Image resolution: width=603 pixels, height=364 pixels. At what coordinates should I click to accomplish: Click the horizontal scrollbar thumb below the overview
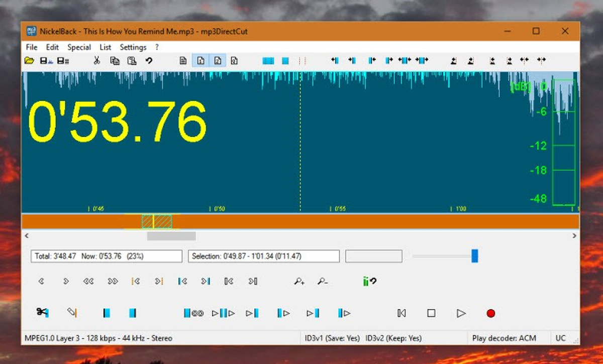171,236
